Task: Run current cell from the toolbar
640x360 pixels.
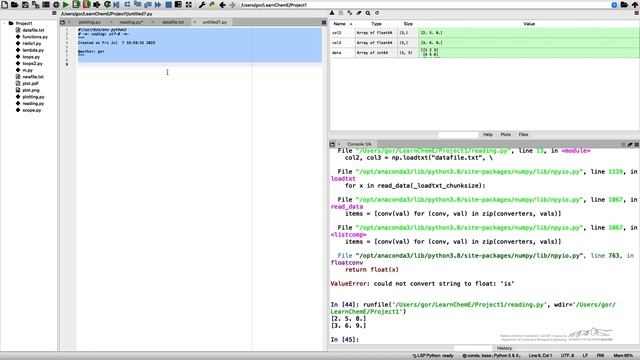Action: (76, 4)
